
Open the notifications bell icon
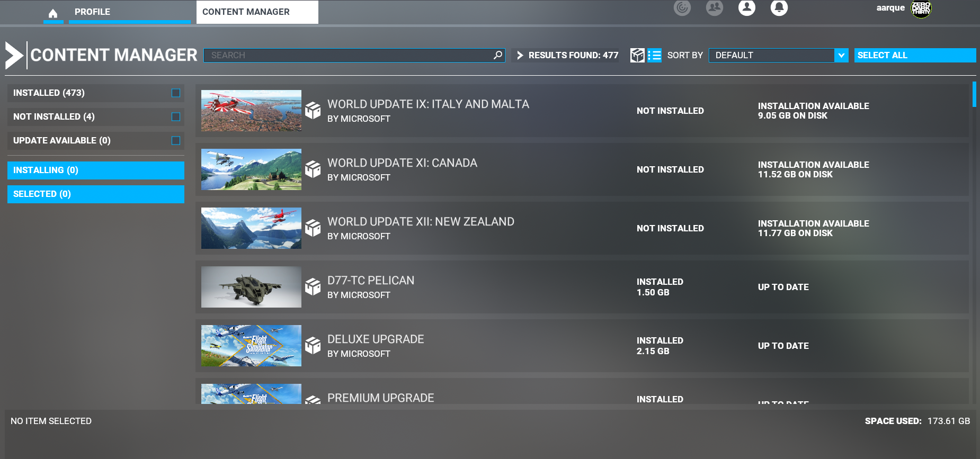[779, 7]
